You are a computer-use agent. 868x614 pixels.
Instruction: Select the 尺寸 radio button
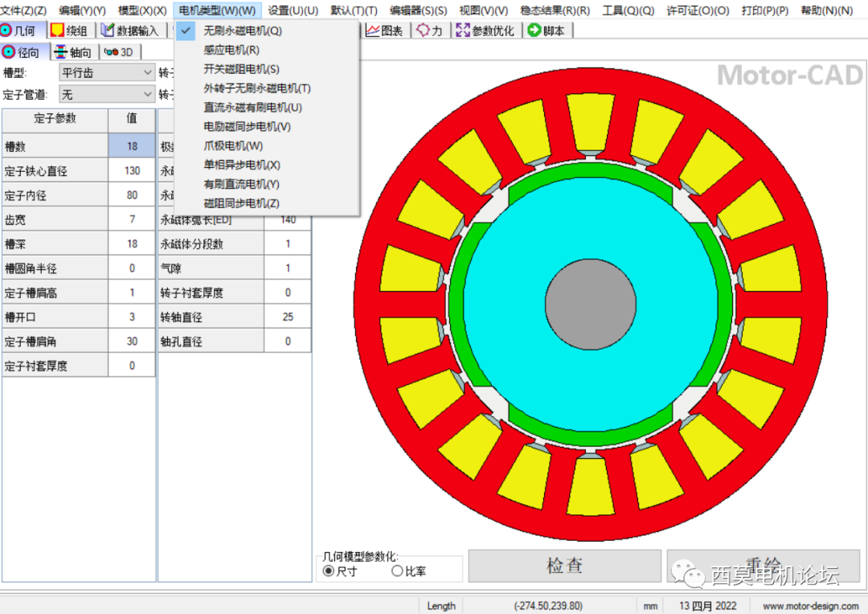pos(330,571)
